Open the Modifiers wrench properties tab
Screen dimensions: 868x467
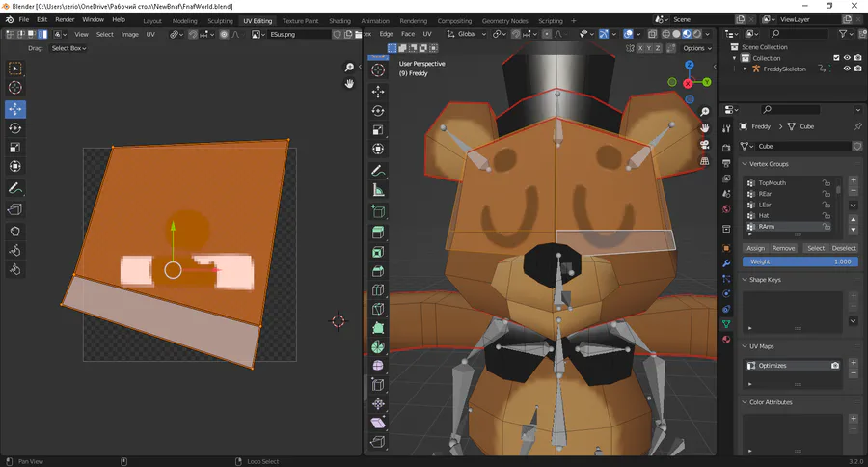tap(726, 262)
